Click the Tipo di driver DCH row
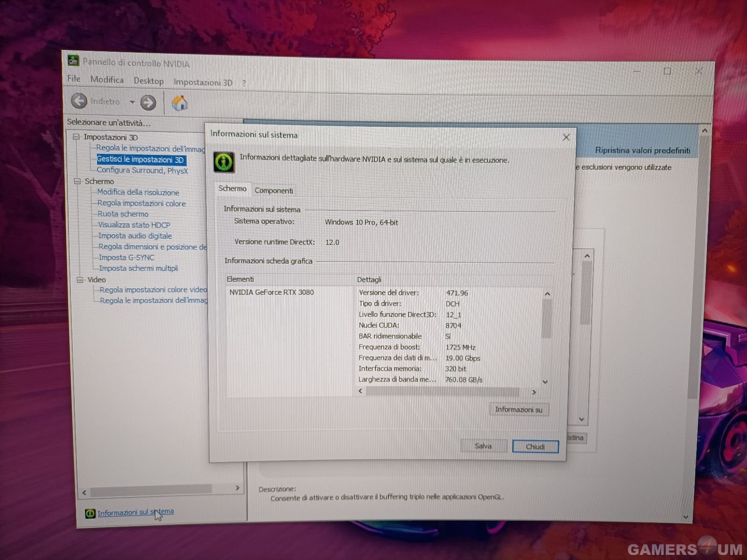This screenshot has width=747, height=560. [409, 303]
